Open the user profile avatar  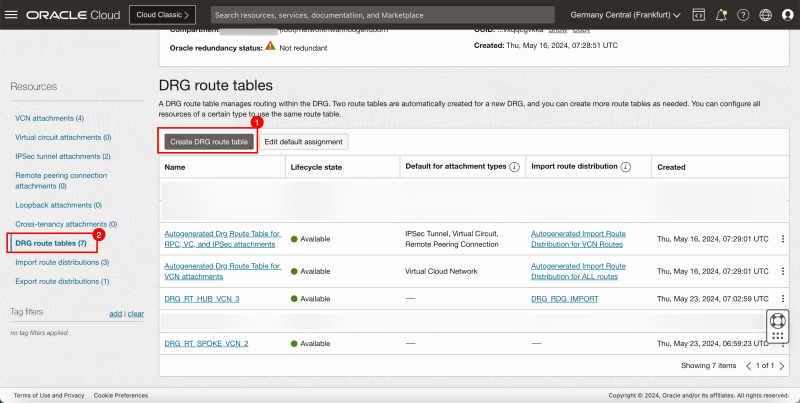[x=787, y=16]
